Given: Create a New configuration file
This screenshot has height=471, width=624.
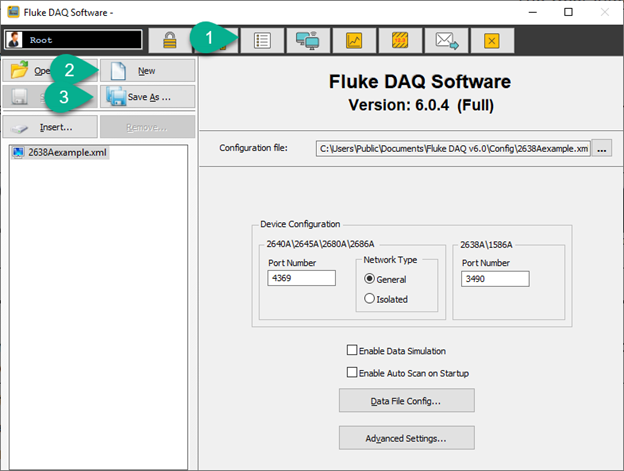Looking at the screenshot, I should pos(147,71).
